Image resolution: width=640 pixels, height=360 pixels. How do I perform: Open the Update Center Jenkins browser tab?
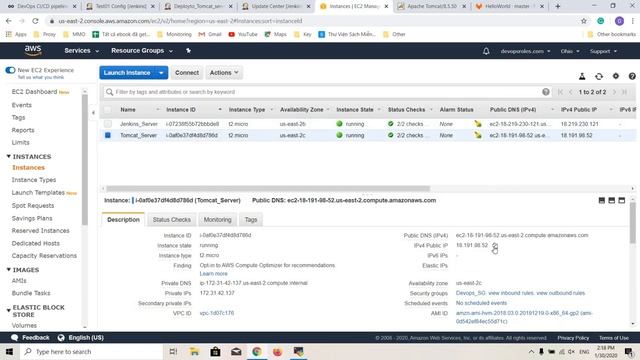pyautogui.click(x=276, y=7)
